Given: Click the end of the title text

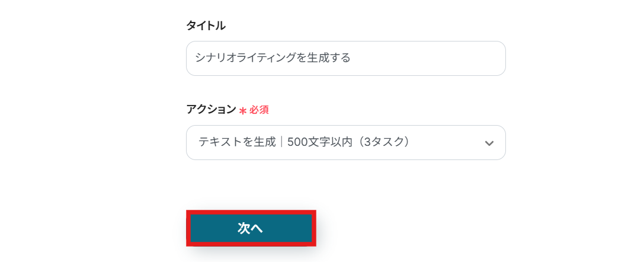Looking at the screenshot, I should pos(351,58).
